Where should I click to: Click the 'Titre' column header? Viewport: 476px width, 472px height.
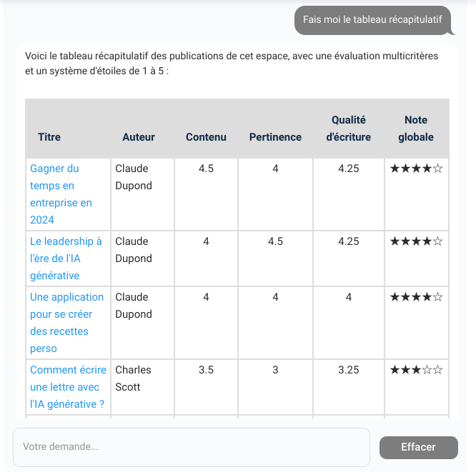click(49, 137)
